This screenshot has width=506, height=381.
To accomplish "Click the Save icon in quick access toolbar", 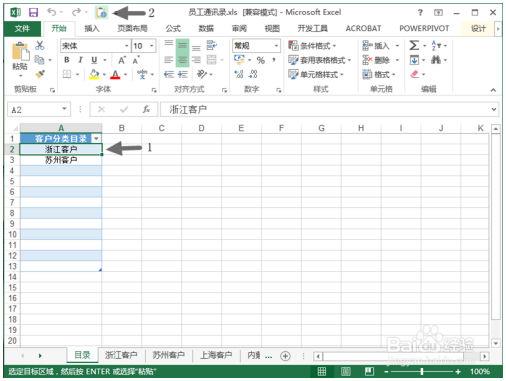I will point(34,12).
